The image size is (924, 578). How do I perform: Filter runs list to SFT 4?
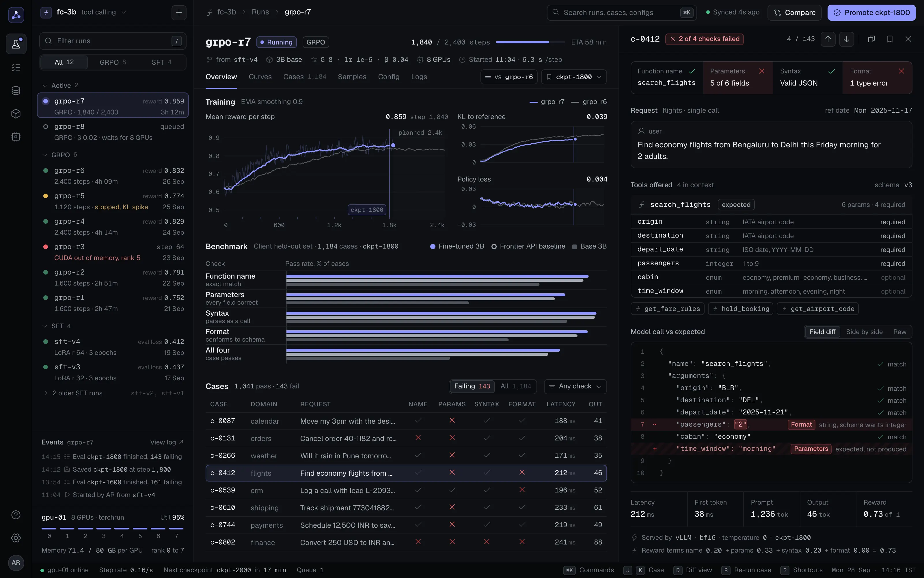tap(161, 62)
